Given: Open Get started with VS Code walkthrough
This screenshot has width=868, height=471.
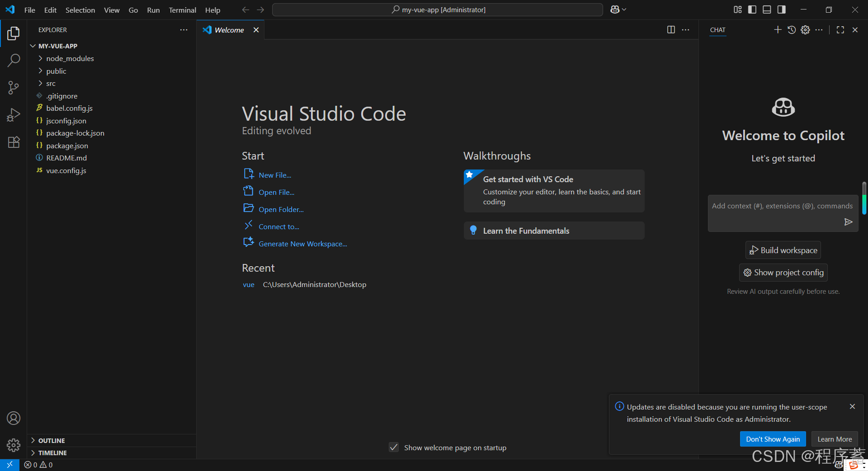Looking at the screenshot, I should coord(554,191).
